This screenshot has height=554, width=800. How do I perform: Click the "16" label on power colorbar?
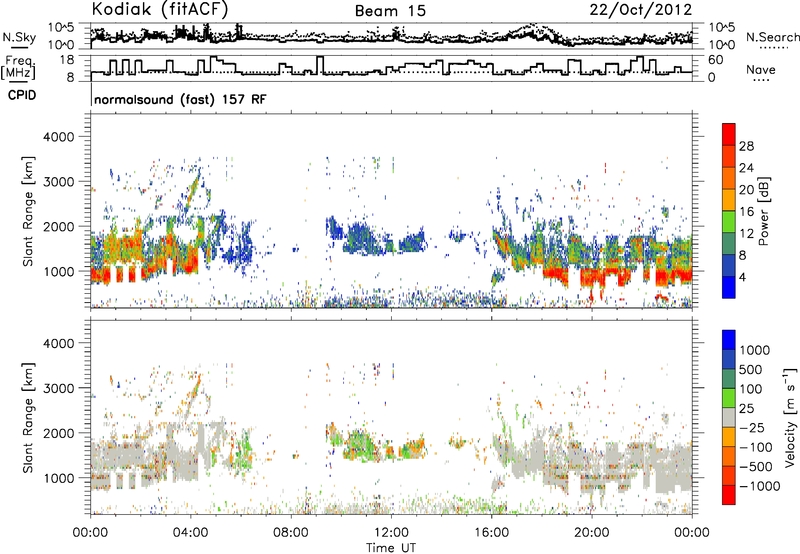pyautogui.click(x=746, y=212)
